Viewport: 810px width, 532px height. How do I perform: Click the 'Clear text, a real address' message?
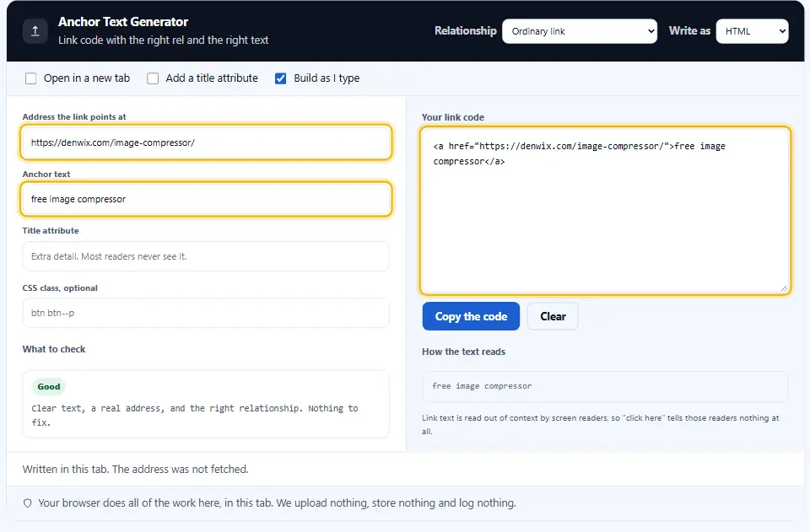coord(195,416)
